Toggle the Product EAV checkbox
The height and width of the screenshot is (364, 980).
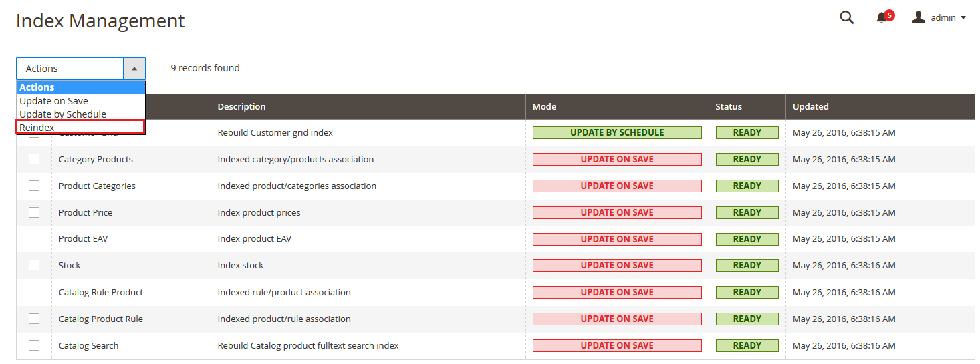(x=34, y=238)
